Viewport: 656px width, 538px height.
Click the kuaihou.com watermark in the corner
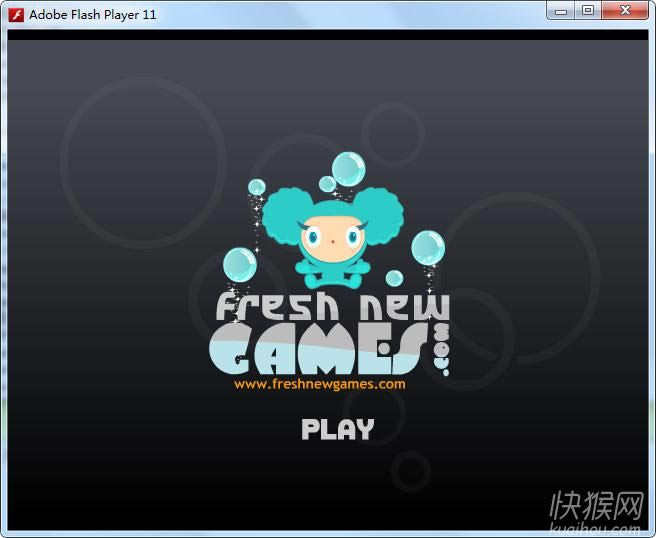tap(594, 514)
